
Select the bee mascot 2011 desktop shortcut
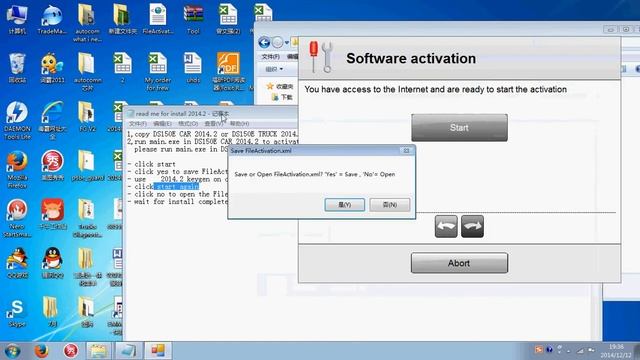click(52, 68)
